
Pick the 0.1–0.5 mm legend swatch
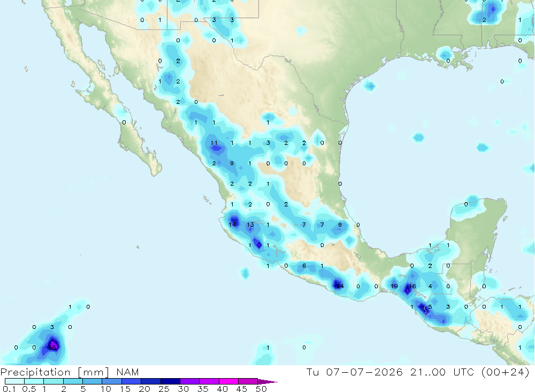point(14,381)
